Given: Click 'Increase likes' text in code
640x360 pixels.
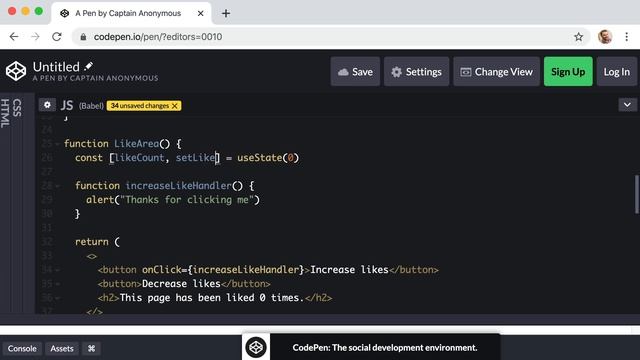Looking at the screenshot, I should click(349, 270).
